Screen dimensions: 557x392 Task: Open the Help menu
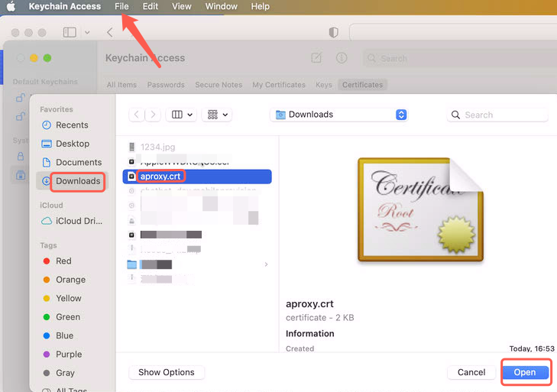pyautogui.click(x=260, y=6)
